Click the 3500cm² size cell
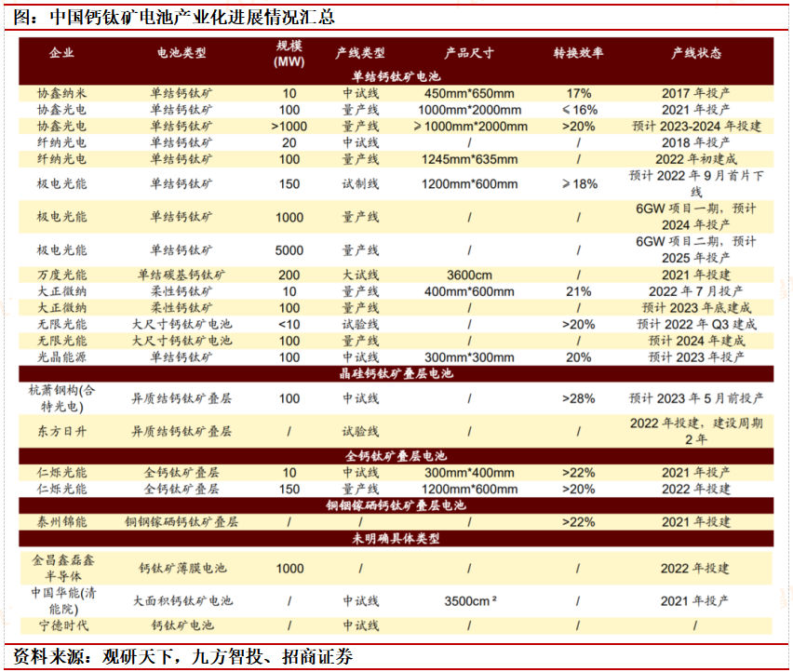 click(470, 601)
